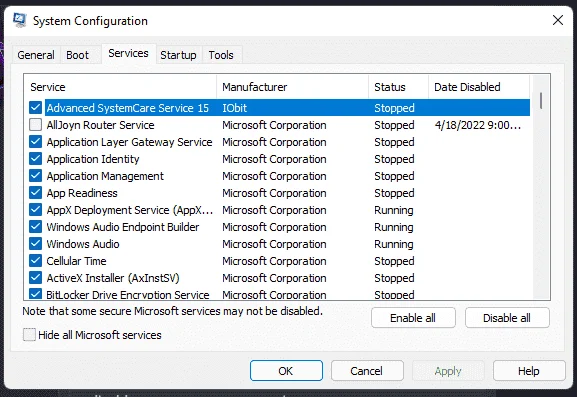Toggle Application Layer Gateway Service checkbox
Image resolution: width=577 pixels, height=397 pixels.
pos(35,142)
